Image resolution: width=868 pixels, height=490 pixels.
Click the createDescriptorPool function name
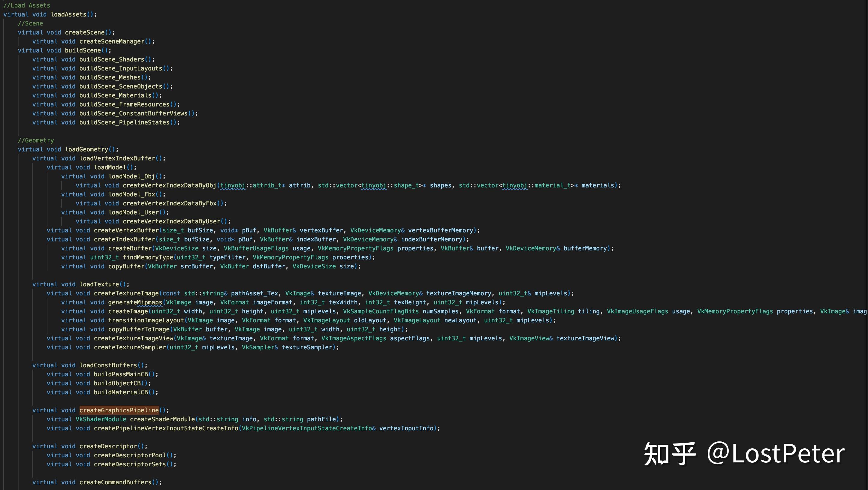point(130,455)
